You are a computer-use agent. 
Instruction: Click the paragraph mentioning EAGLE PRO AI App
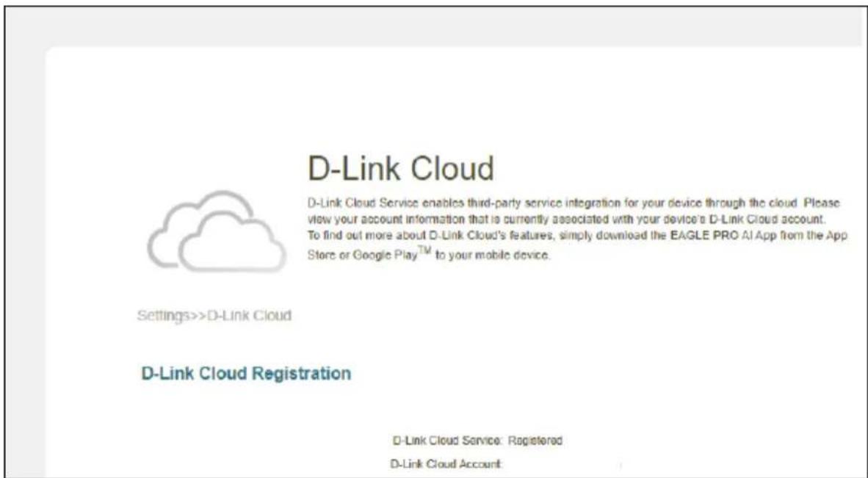(x=577, y=229)
